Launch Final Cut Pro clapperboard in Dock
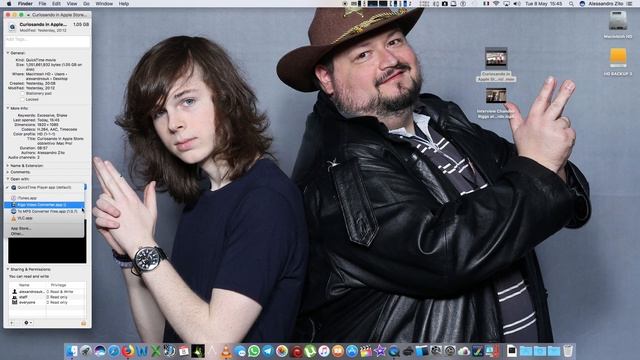 [366, 351]
